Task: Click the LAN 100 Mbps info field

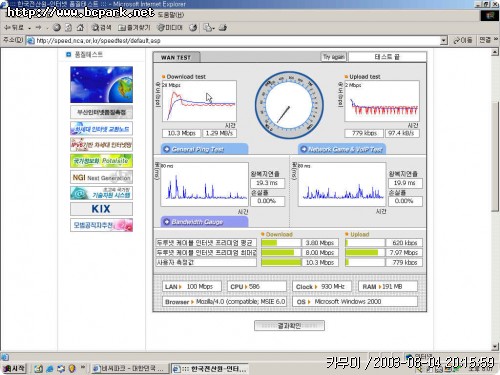Action: point(192,287)
